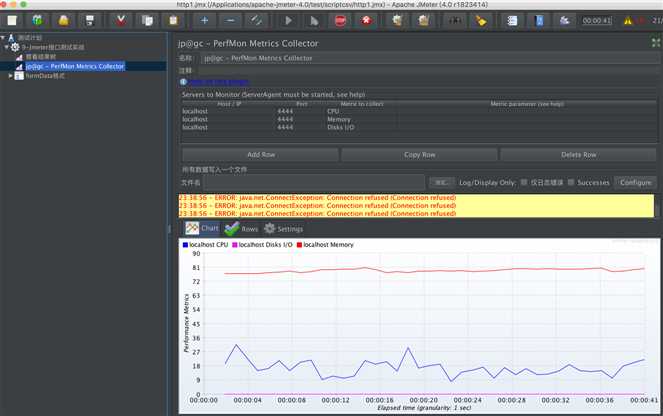Click first Connection refused error line
Image resolution: width=663 pixels, height=416 pixels.
click(318, 197)
